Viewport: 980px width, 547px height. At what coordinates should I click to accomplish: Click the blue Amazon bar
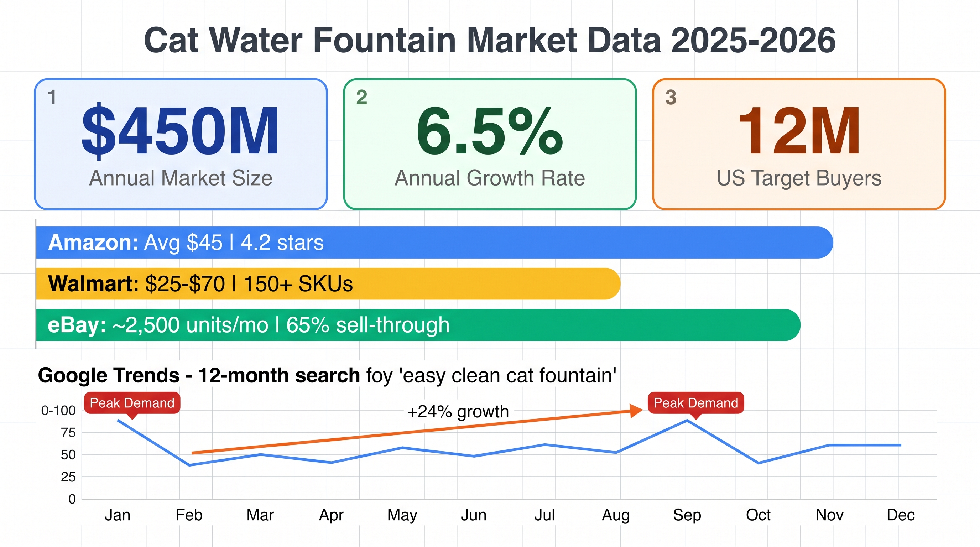[434, 243]
